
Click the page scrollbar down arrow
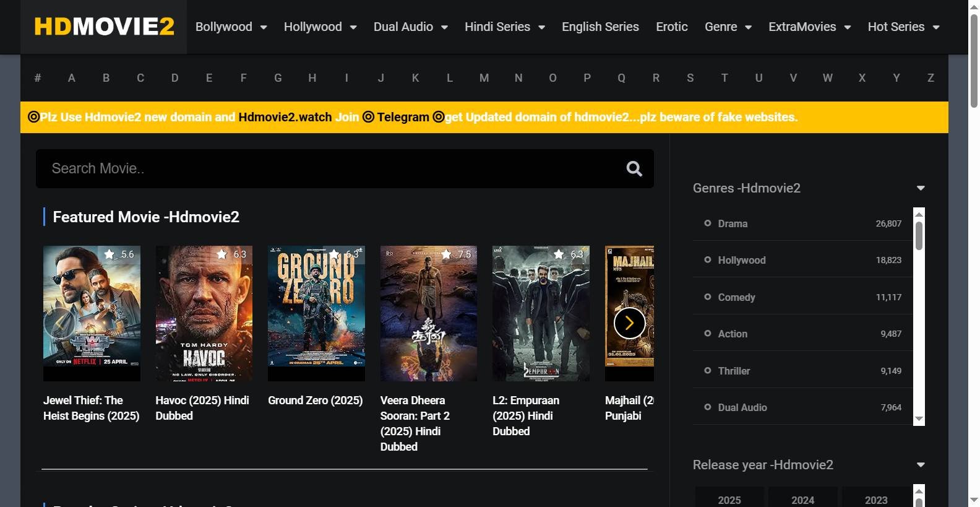[x=974, y=499]
